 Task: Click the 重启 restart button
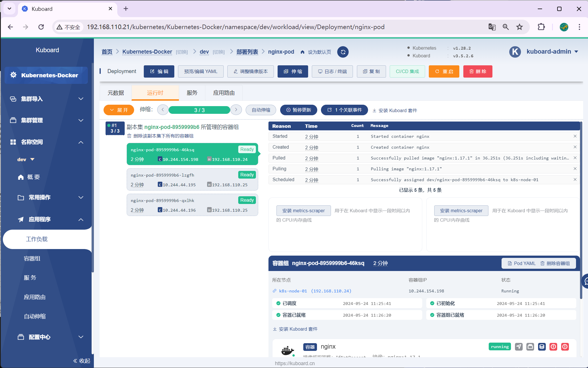click(444, 71)
